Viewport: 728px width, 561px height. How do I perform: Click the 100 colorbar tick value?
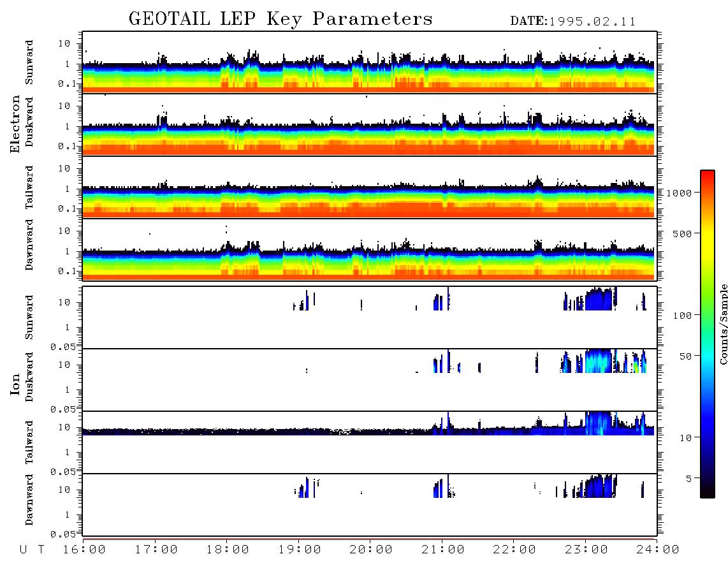point(683,316)
